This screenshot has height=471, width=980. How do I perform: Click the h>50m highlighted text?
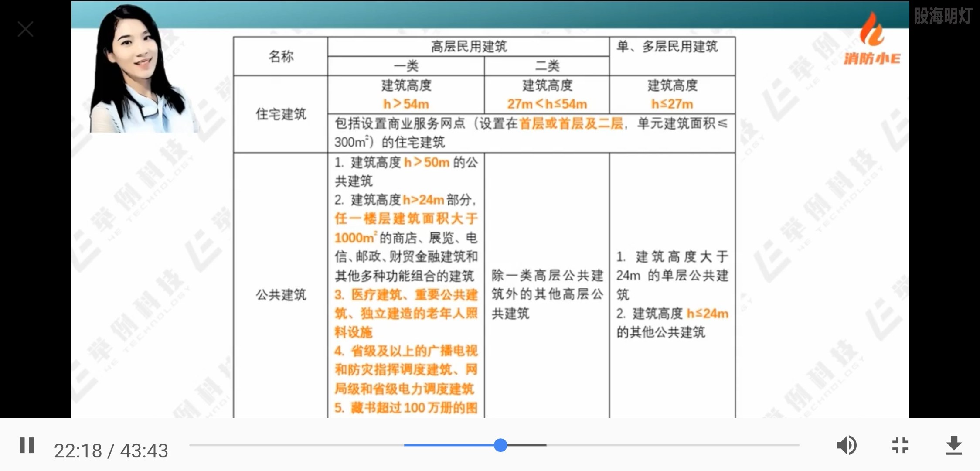tap(427, 162)
